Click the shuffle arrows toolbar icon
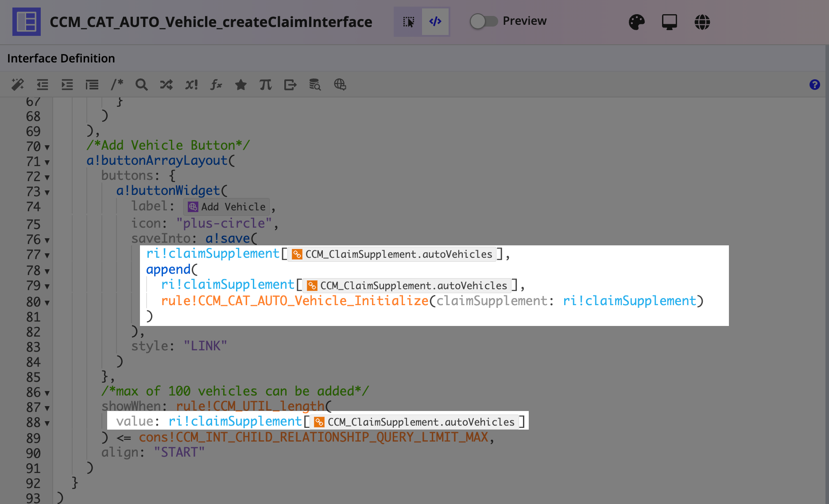829x504 pixels. tap(167, 85)
